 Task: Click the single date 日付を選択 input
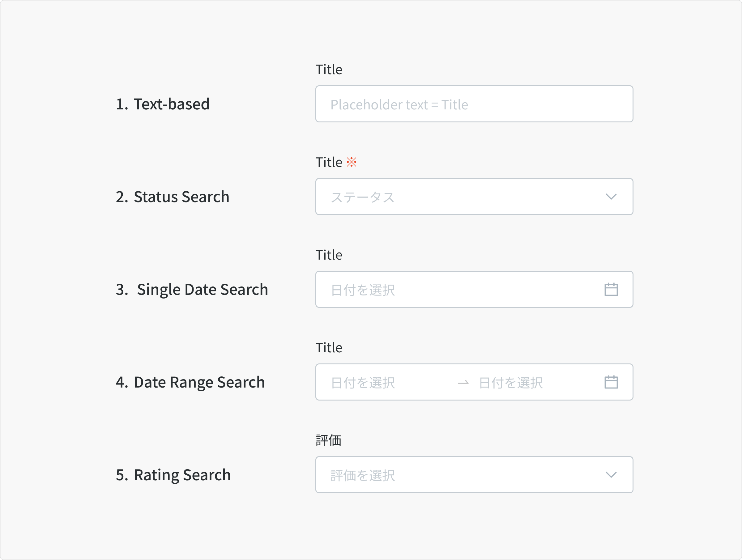474,289
